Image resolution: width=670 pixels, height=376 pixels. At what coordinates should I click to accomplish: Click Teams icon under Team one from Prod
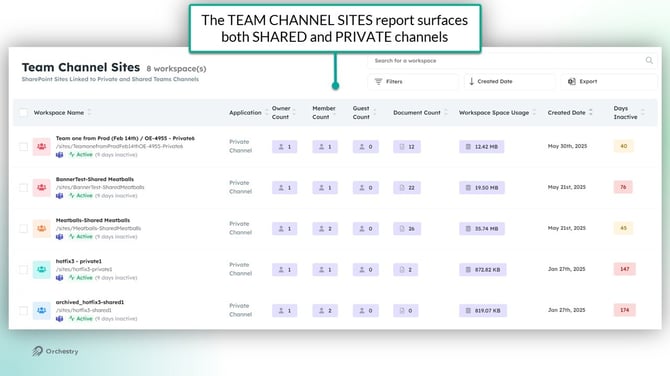[x=59, y=155]
